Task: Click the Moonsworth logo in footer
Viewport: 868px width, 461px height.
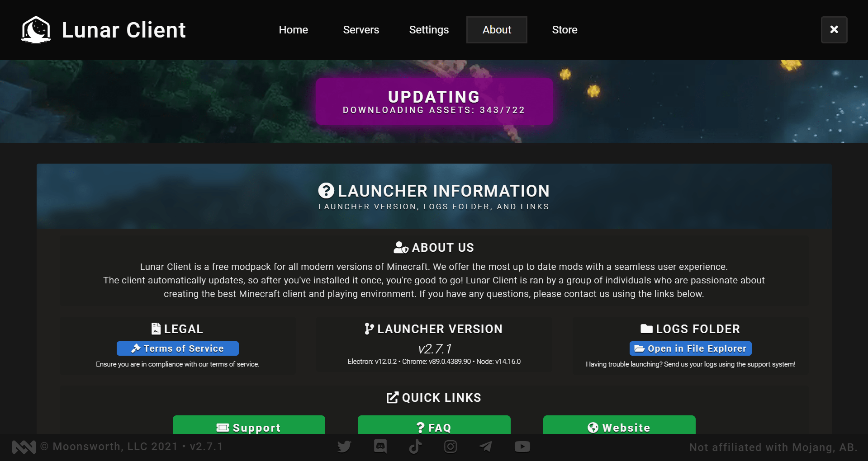Action: point(24,447)
